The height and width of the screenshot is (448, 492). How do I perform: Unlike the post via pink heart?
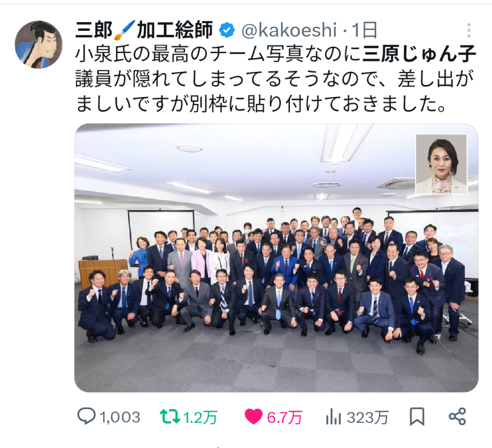[x=253, y=417]
